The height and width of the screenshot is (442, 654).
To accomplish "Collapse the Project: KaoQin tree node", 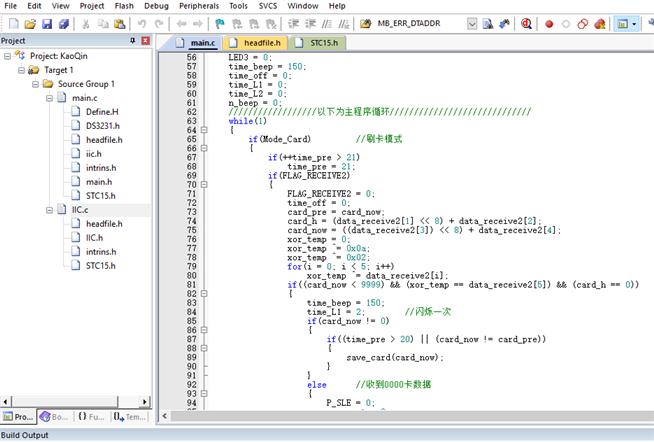I will click(8, 56).
